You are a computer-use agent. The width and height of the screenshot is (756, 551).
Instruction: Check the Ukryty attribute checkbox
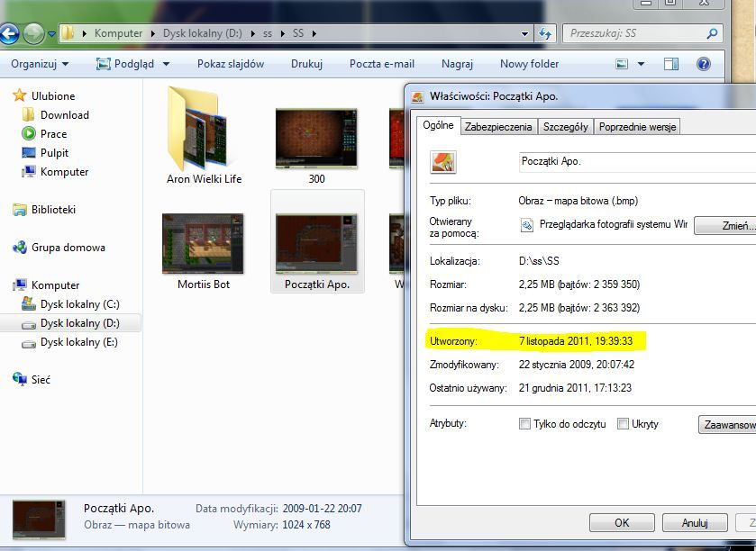click(x=623, y=424)
